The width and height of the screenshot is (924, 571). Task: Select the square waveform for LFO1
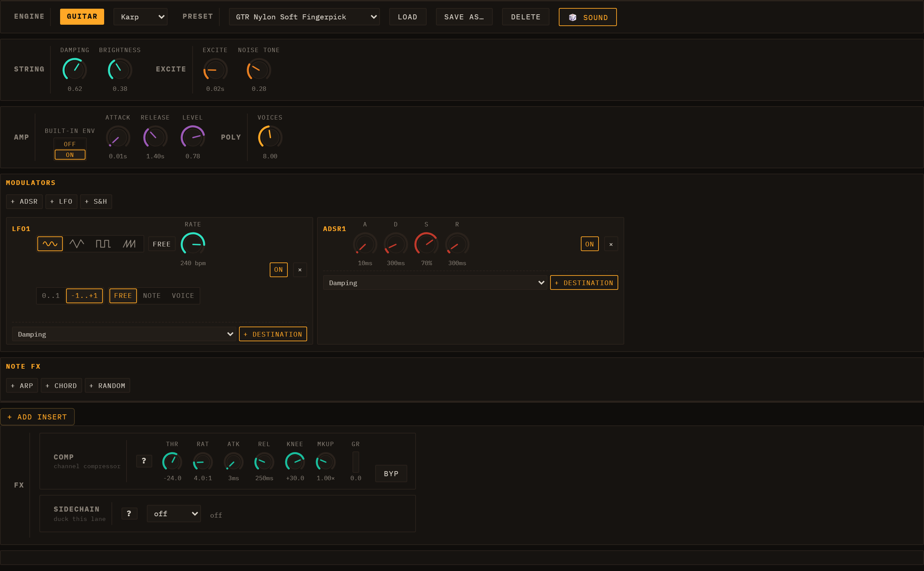click(103, 244)
